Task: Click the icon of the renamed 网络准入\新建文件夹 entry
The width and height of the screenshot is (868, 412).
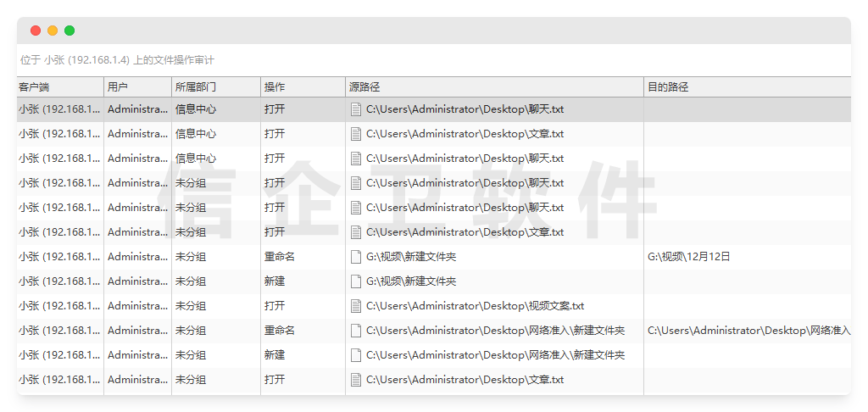Action: [356, 331]
